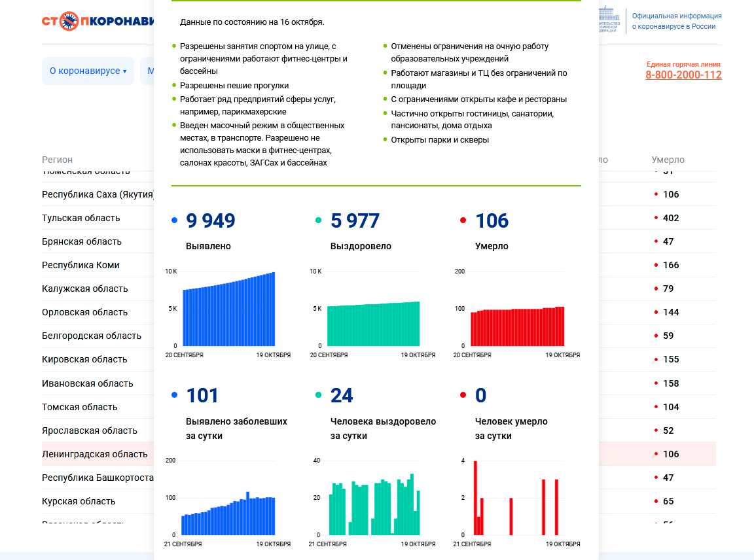Screen dimensions: 754x560
Task: Click the Russian government building emblem
Action: coord(609,20)
